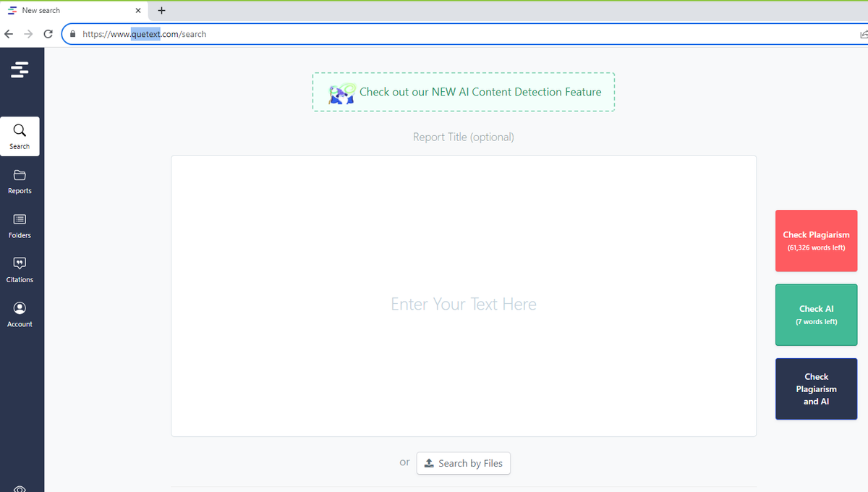This screenshot has height=492, width=868.
Task: Click the Enter Your Text Here area
Action: (x=464, y=296)
